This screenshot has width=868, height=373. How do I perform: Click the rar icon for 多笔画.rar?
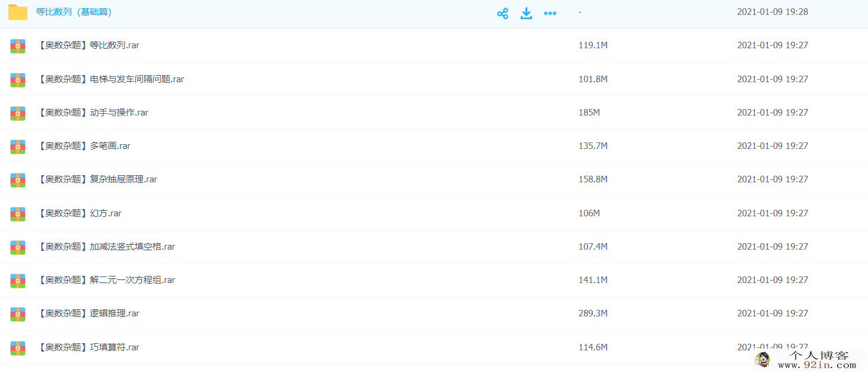pyautogui.click(x=18, y=147)
